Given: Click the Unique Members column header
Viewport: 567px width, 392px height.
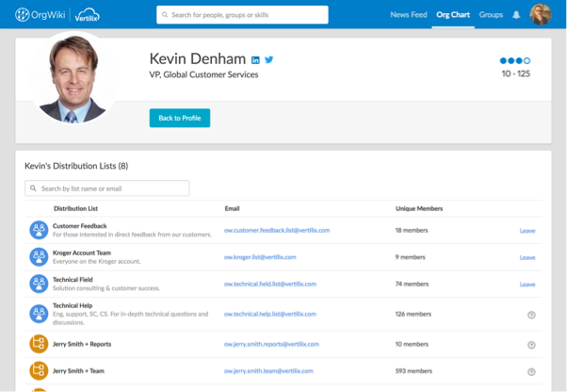Looking at the screenshot, I should click(x=419, y=208).
